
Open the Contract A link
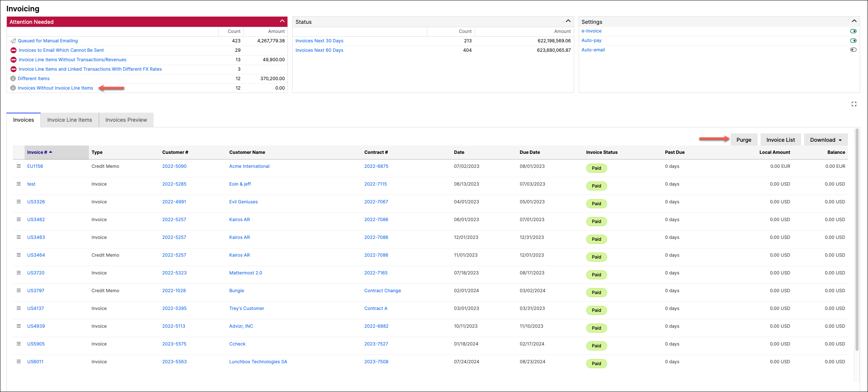376,308
